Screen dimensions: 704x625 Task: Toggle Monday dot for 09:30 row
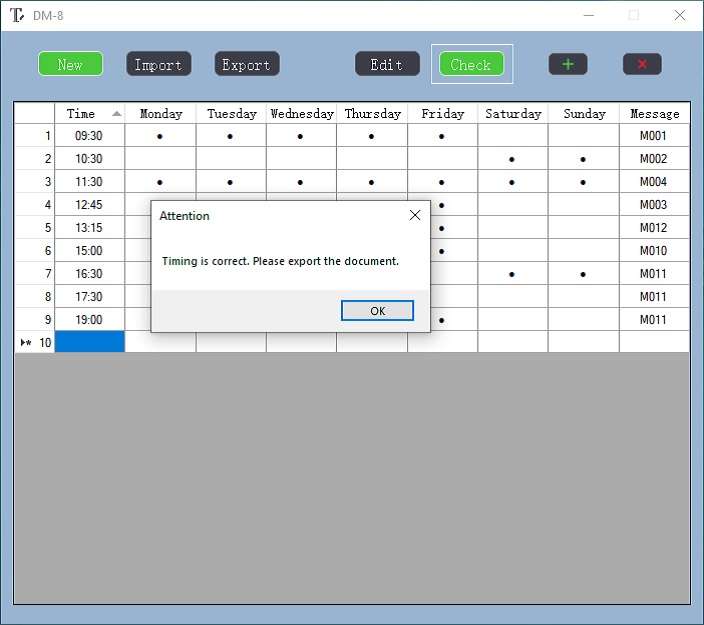160,136
